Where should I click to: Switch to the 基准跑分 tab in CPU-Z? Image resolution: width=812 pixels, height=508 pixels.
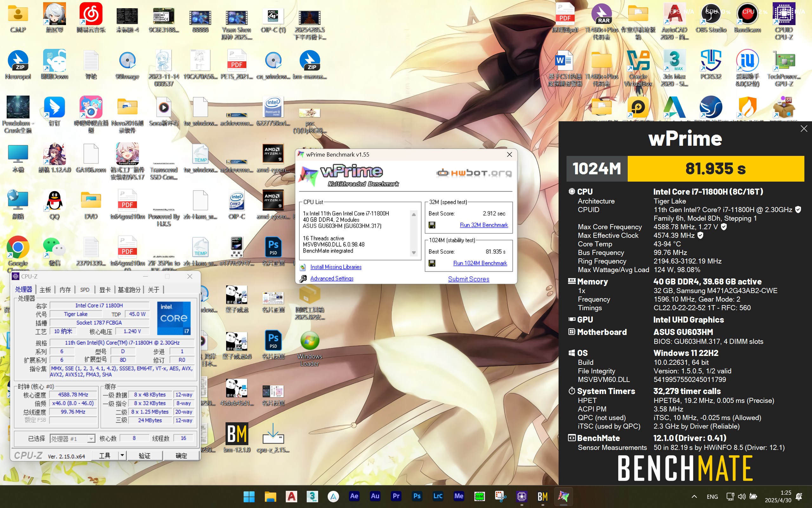pos(129,290)
